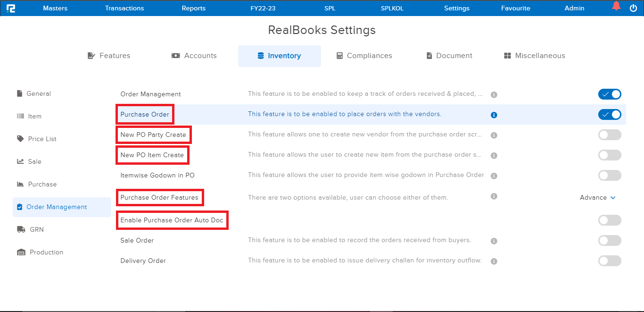Enable the Itemwise Godown in PO toggle

610,175
